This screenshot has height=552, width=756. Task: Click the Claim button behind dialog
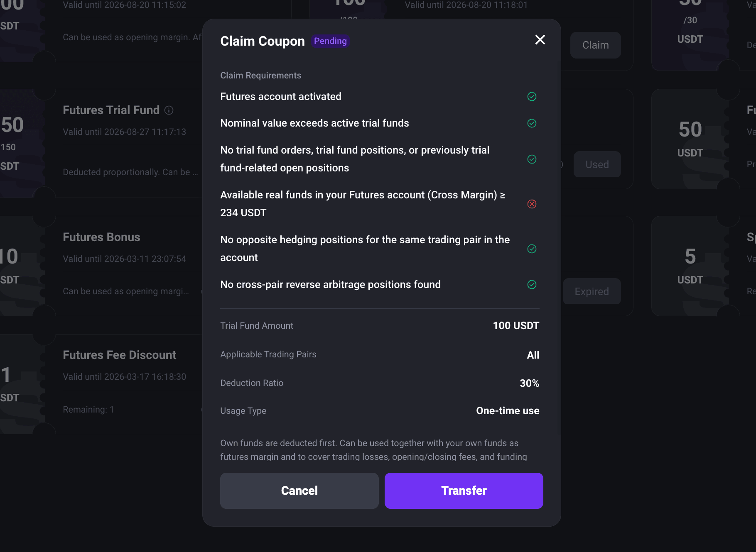point(595,45)
